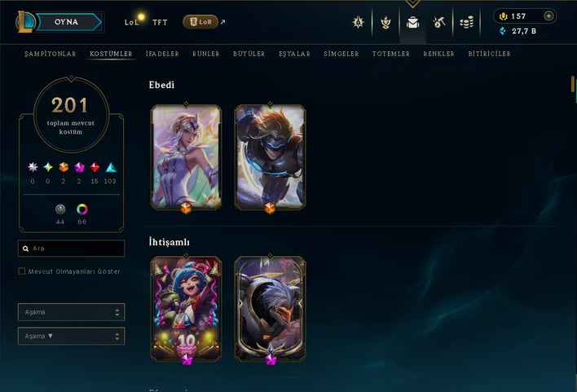Open the Aşama ▼ sorting dropdown
577x392 pixels.
[72, 336]
